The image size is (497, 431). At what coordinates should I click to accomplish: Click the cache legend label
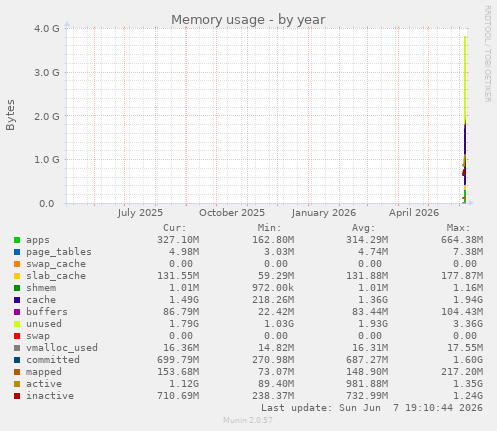point(41,300)
